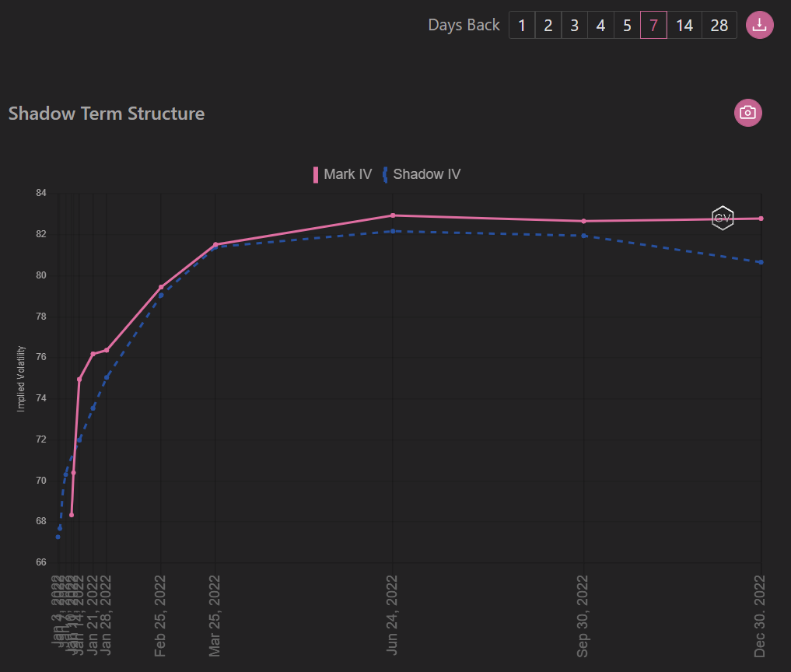This screenshot has width=791, height=672.
Task: Select 14 days back
Action: [x=684, y=25]
